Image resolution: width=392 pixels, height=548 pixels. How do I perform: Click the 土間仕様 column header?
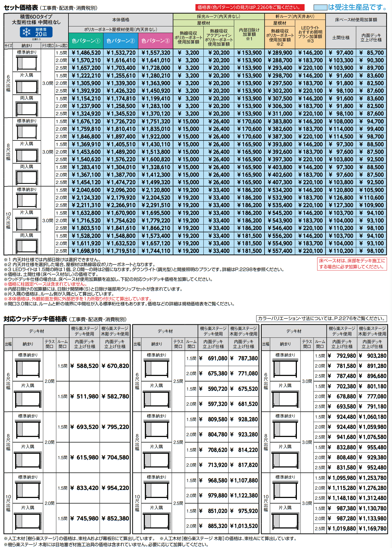(x=341, y=38)
